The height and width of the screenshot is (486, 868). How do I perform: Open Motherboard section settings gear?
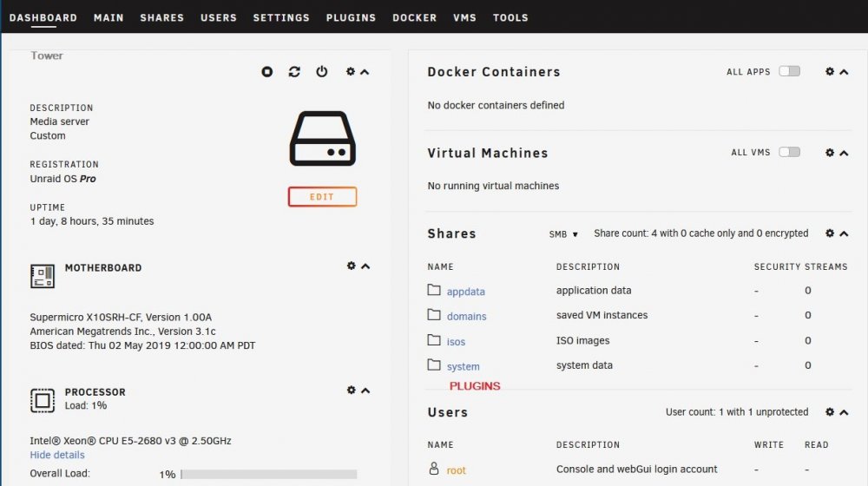(351, 266)
